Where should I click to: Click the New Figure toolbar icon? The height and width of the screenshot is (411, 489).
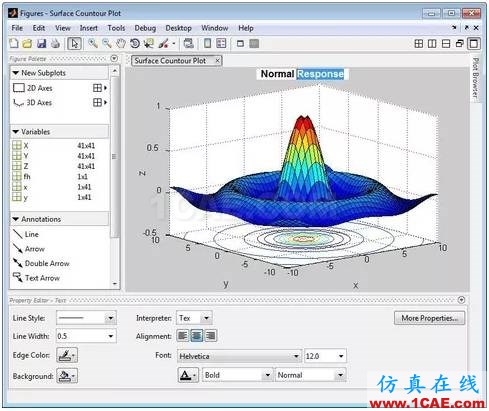click(x=14, y=43)
